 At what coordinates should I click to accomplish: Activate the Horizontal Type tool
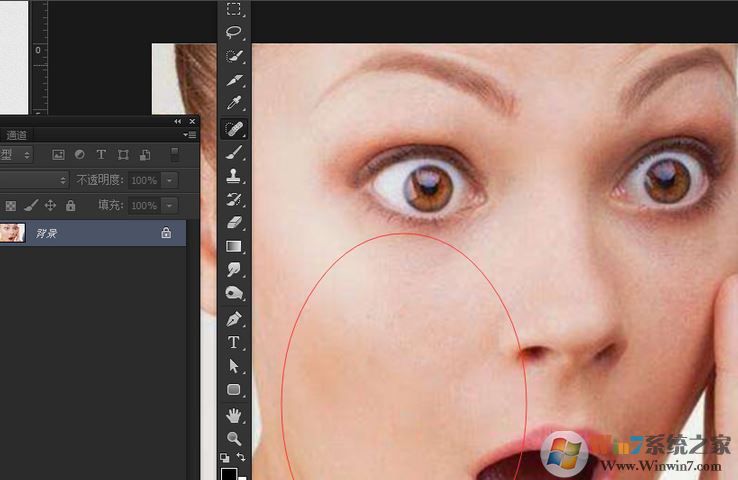233,343
